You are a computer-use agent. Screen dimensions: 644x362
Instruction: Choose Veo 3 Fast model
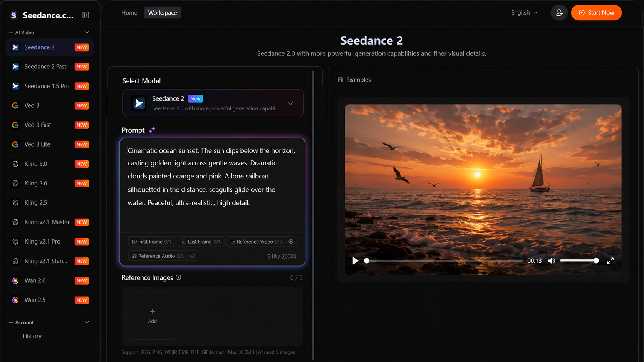50,125
